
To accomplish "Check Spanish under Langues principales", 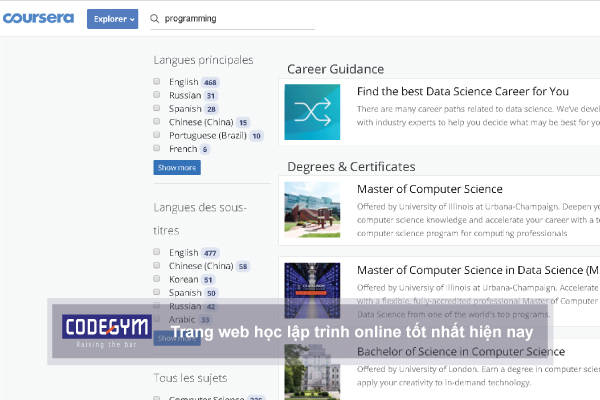I will click(157, 108).
